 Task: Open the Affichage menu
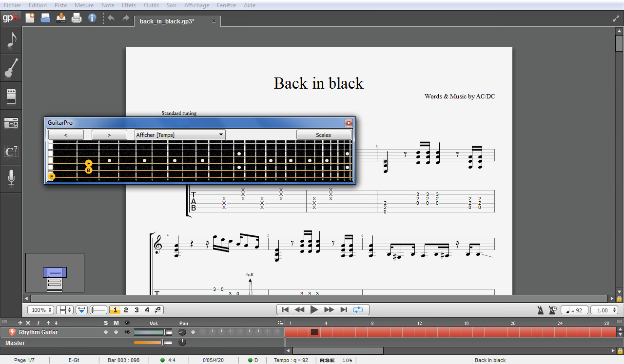pos(196,5)
